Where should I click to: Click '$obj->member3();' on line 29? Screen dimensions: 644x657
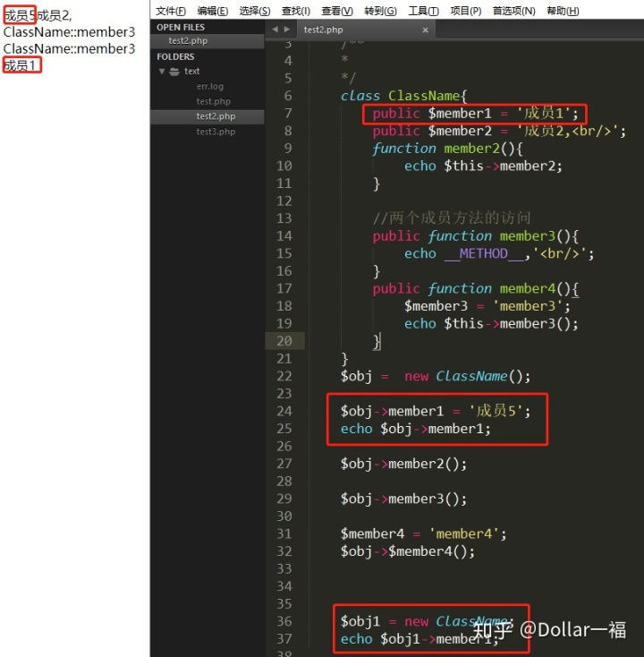click(x=403, y=499)
